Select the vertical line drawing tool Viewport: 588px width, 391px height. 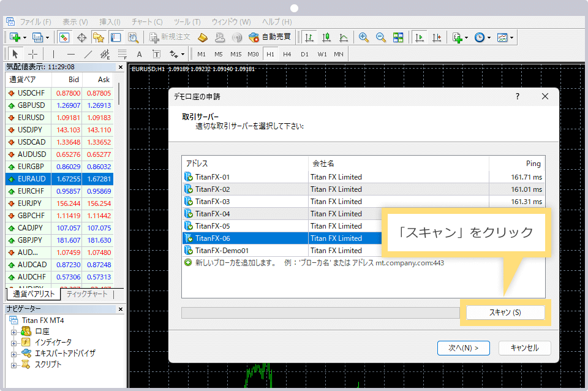(53, 55)
